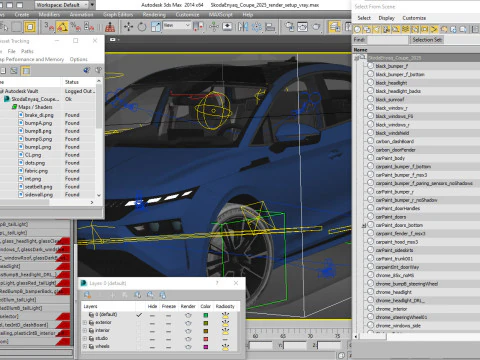Image resolution: width=480 pixels, height=360 pixels.
Task: Expand the studio layer in Layers dialog
Action: [85, 339]
